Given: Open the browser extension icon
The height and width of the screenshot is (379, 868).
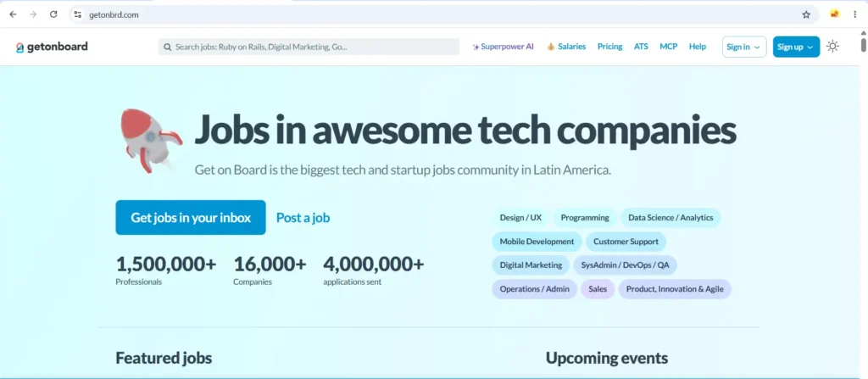Looking at the screenshot, I should [x=835, y=14].
